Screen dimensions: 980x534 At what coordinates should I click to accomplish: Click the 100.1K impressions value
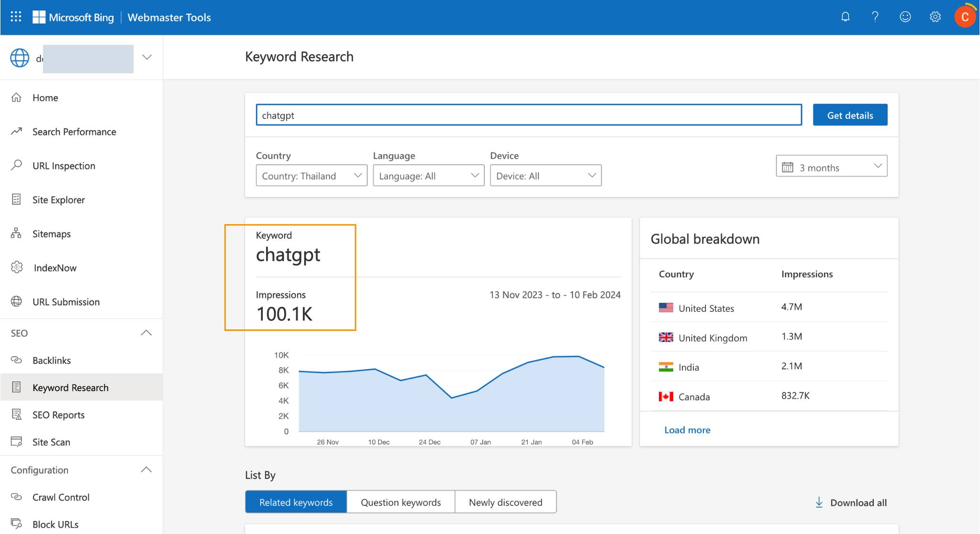(x=284, y=314)
